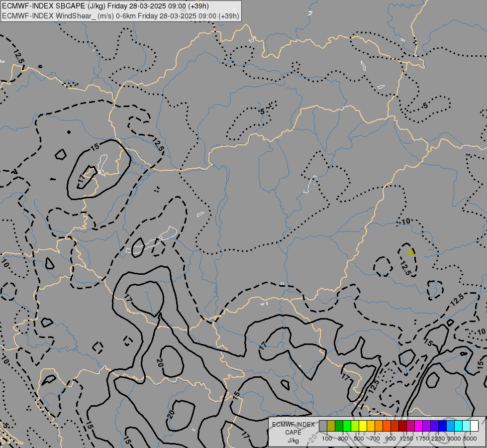Click the legend value 3000

point(454,439)
